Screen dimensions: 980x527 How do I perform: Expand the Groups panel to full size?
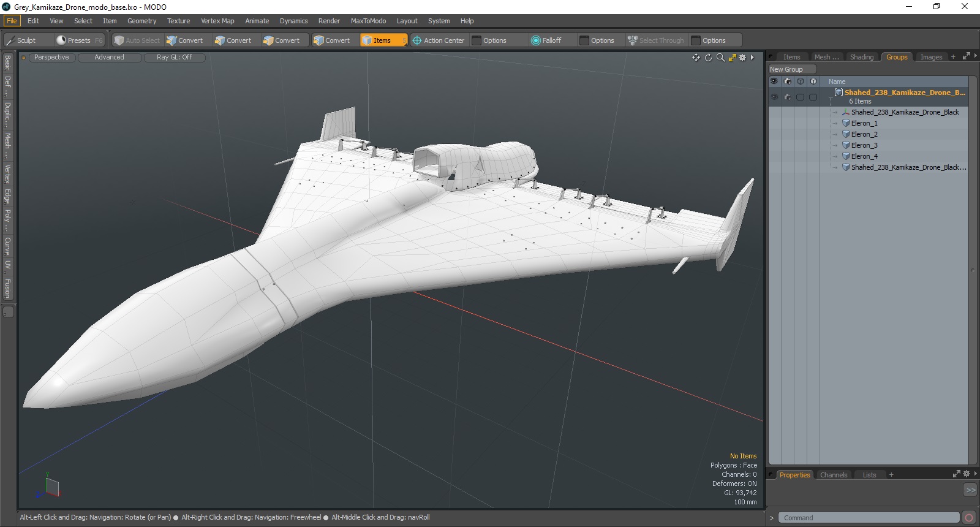pyautogui.click(x=966, y=56)
